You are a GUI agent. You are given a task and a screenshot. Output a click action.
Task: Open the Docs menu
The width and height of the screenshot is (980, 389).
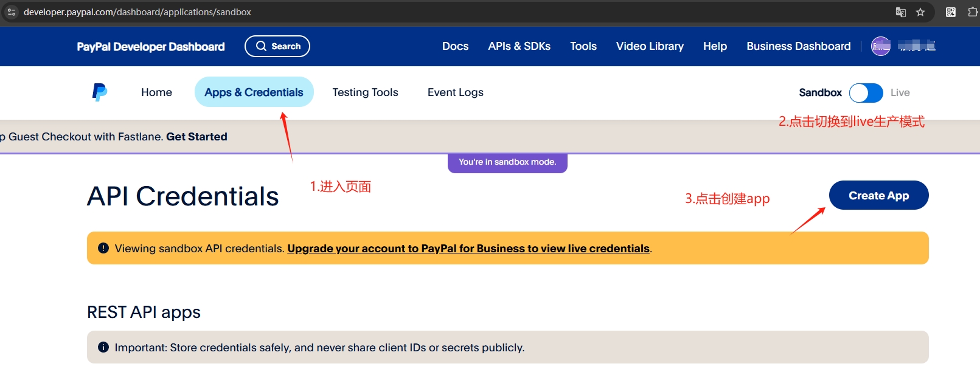455,46
